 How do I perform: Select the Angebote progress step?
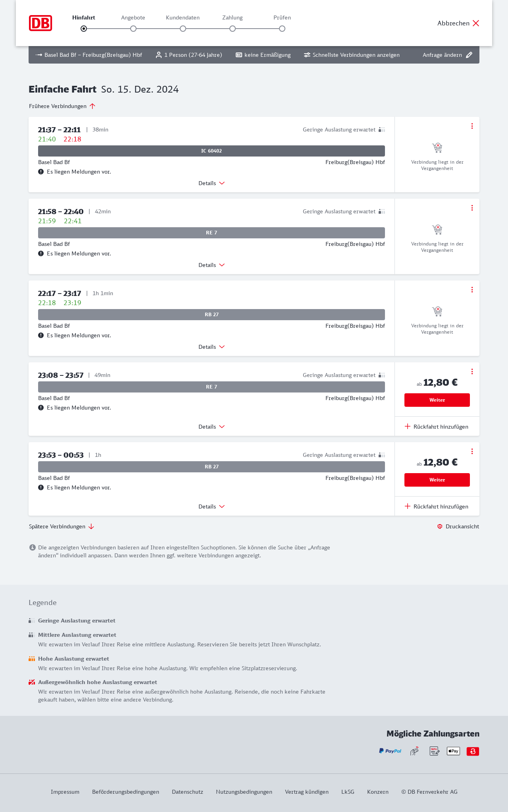[133, 28]
